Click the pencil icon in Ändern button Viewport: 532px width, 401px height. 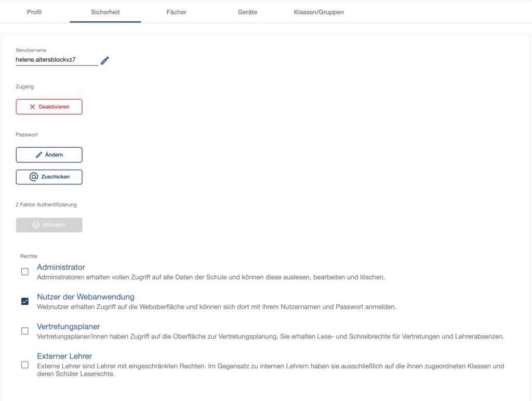pyautogui.click(x=39, y=155)
